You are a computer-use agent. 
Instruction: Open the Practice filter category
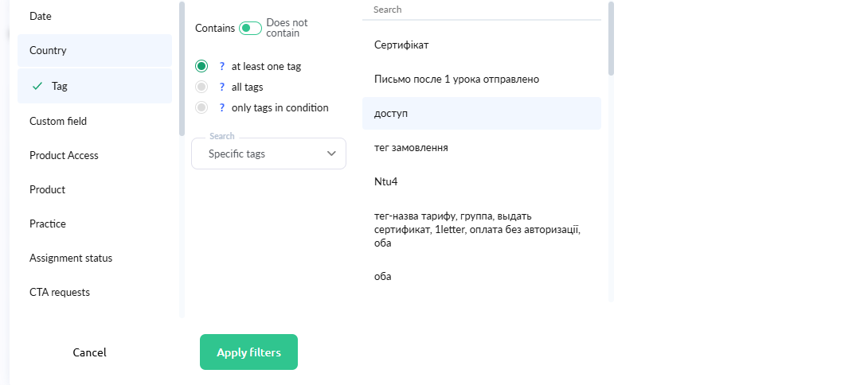95,224
